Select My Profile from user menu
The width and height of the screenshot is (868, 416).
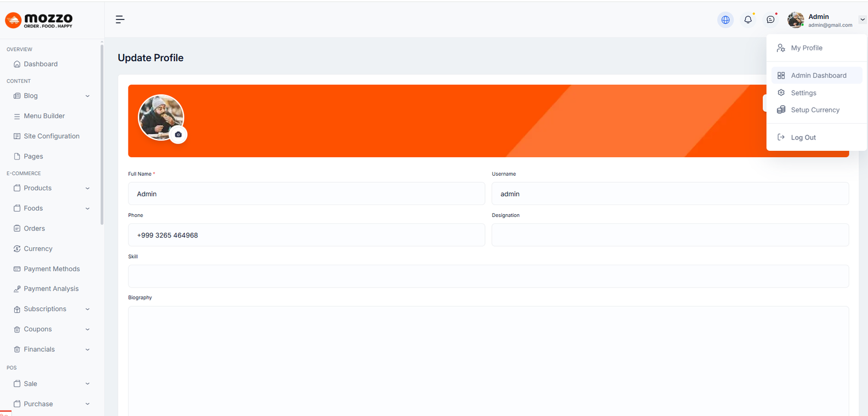[x=806, y=48]
